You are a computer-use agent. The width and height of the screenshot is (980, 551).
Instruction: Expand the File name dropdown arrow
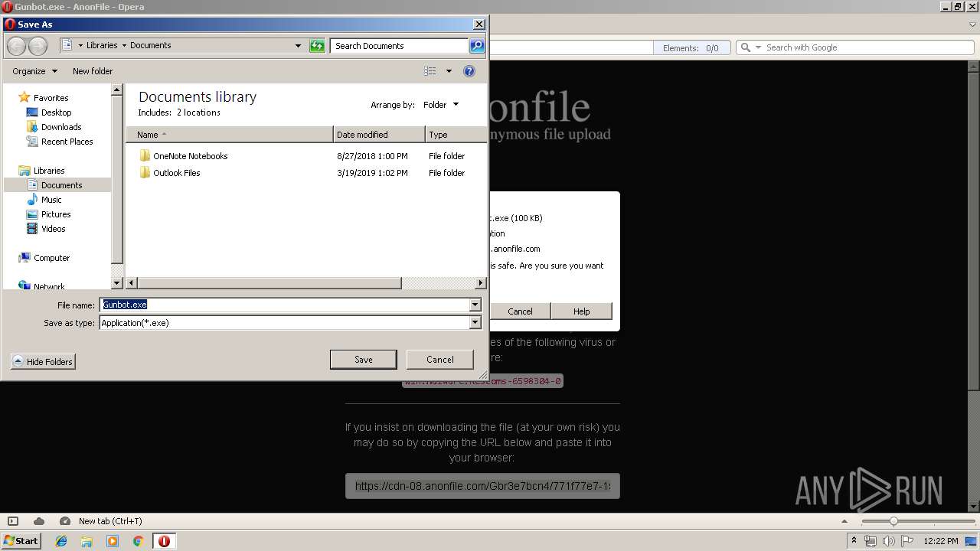click(475, 305)
